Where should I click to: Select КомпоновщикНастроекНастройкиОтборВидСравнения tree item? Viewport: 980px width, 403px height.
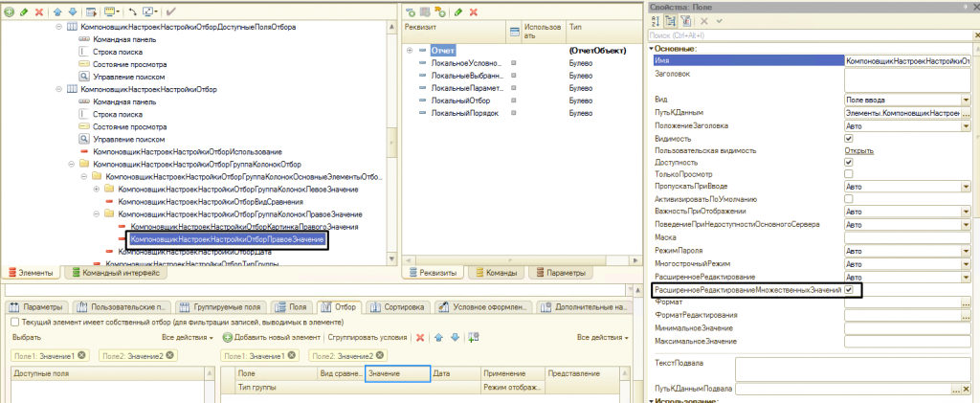[211, 202]
